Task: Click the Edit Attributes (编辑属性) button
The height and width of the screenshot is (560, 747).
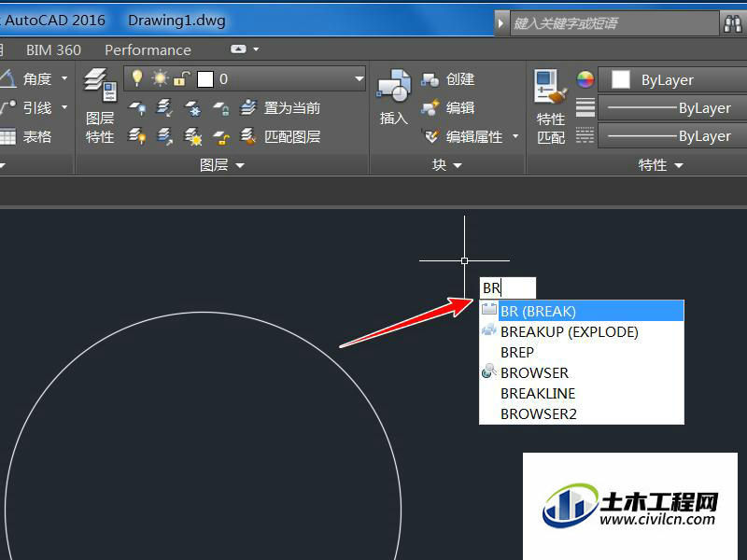Action: click(x=464, y=136)
